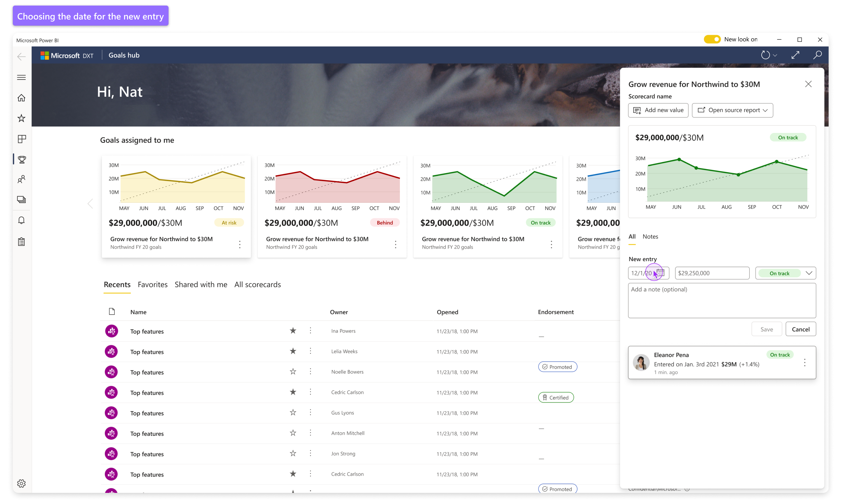Screen dimensions: 841x504
Task: Click the file type column icon header
Action: tap(112, 312)
